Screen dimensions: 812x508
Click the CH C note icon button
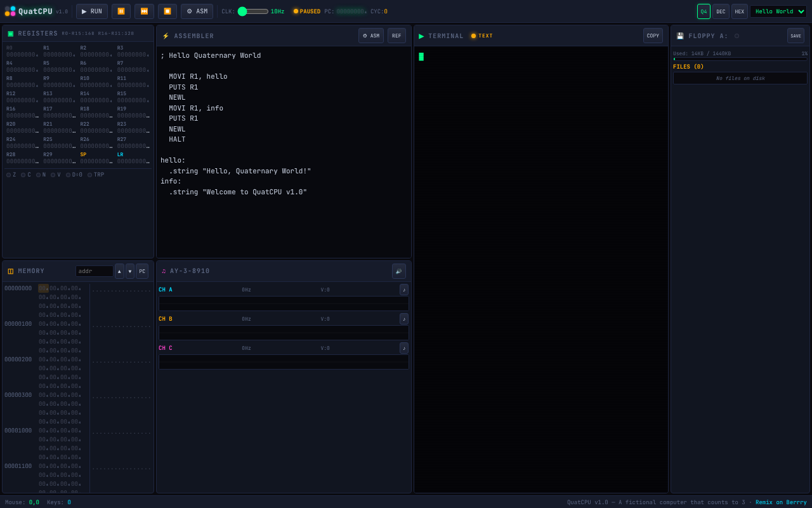pyautogui.click(x=404, y=348)
